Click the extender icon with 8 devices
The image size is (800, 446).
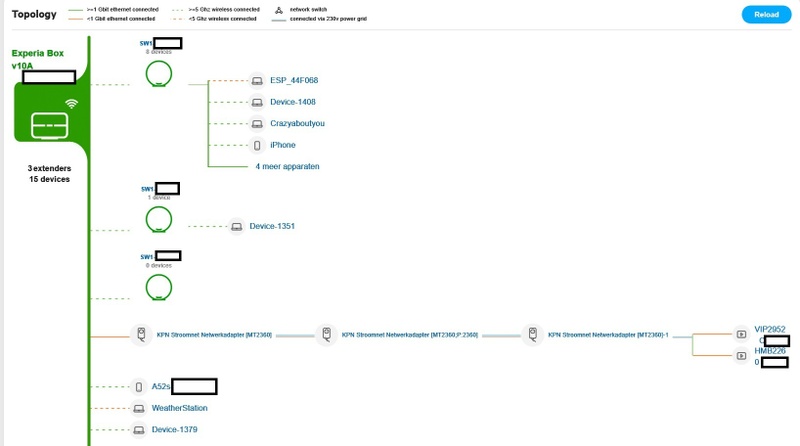click(158, 74)
